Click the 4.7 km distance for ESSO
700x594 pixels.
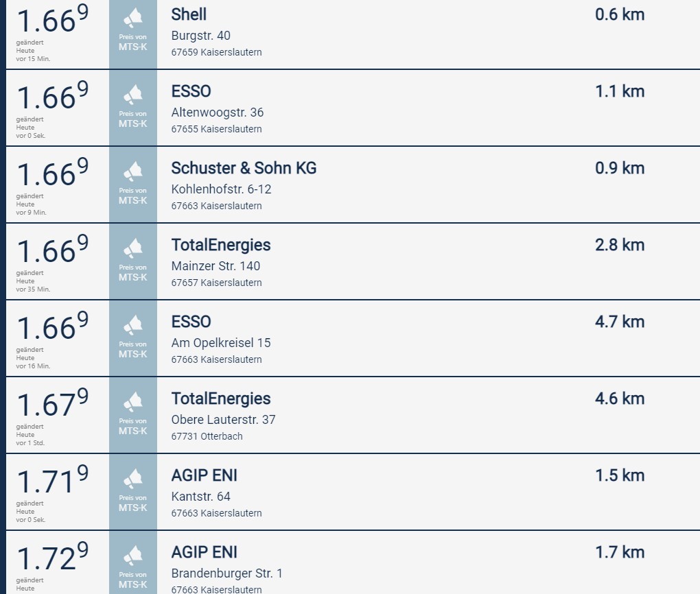coord(620,322)
